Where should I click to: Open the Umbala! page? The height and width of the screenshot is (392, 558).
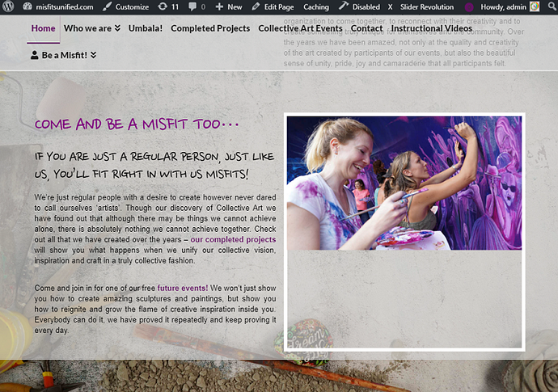tap(146, 28)
